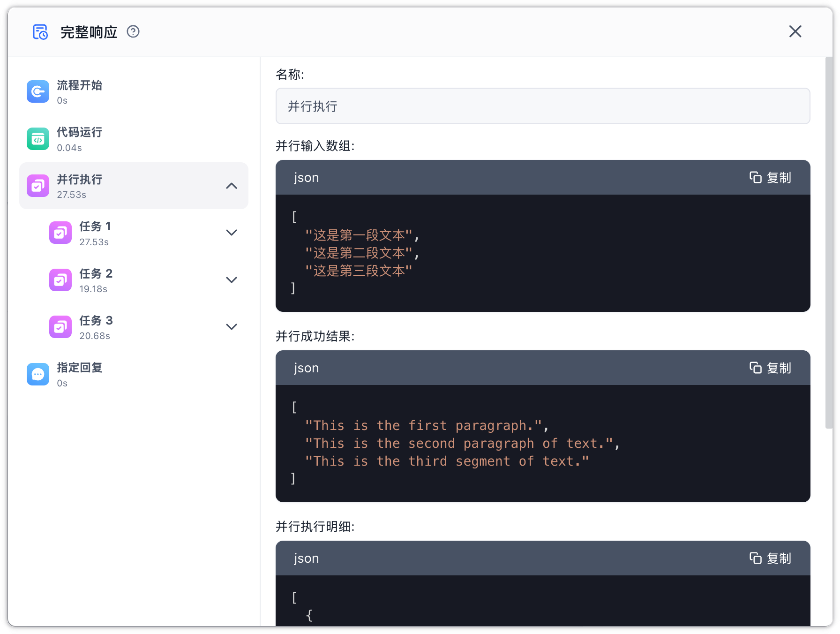Copy the 并行执行明细 JSON
Viewport: 840px width, 634px height.
770,559
